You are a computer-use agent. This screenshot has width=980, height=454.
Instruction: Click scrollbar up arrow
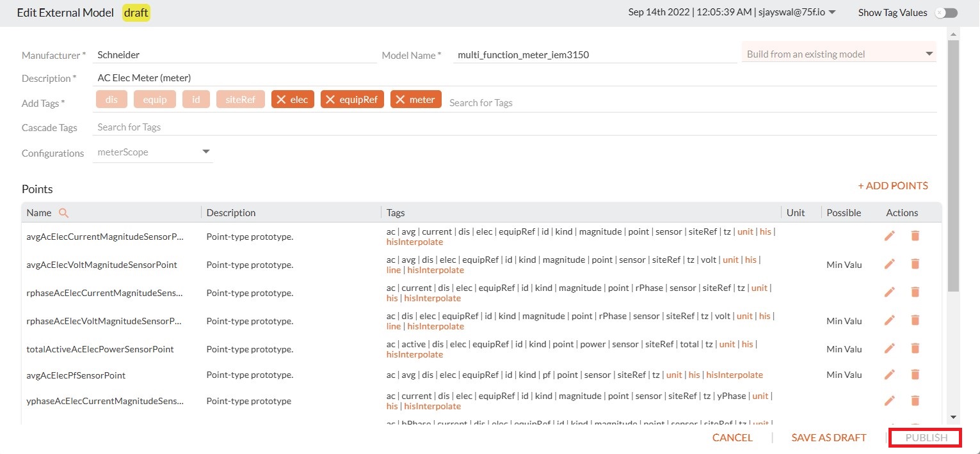[953, 34]
